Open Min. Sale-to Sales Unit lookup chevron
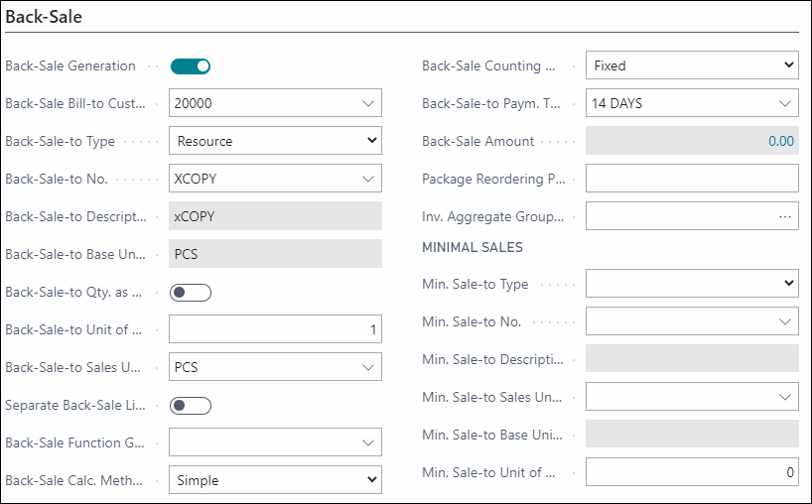The image size is (812, 504). pos(785,397)
